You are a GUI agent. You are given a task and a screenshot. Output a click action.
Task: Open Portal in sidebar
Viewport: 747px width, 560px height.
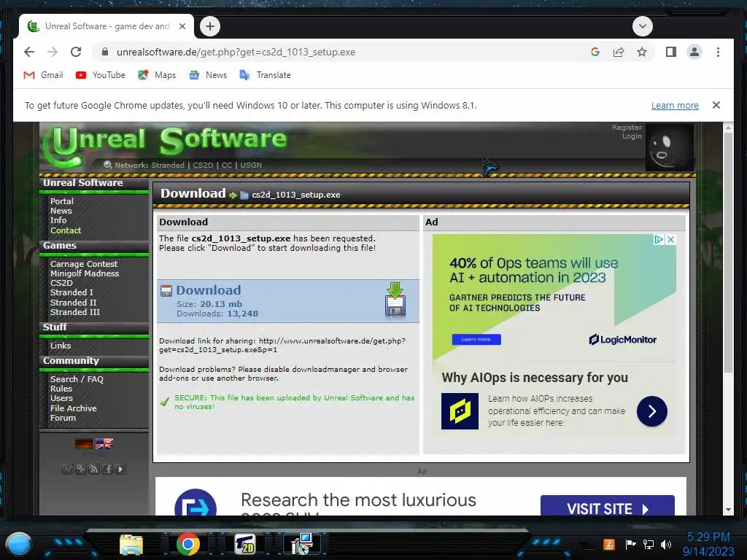pyautogui.click(x=62, y=201)
